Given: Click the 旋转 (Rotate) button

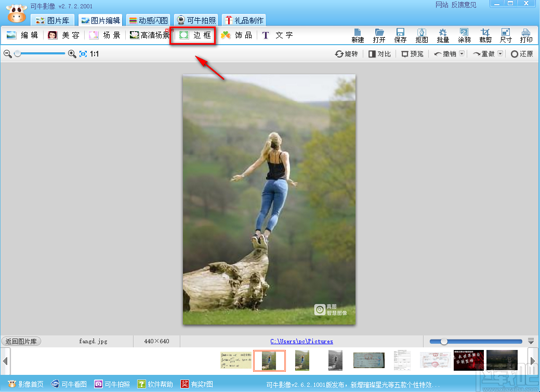Looking at the screenshot, I should 347,53.
